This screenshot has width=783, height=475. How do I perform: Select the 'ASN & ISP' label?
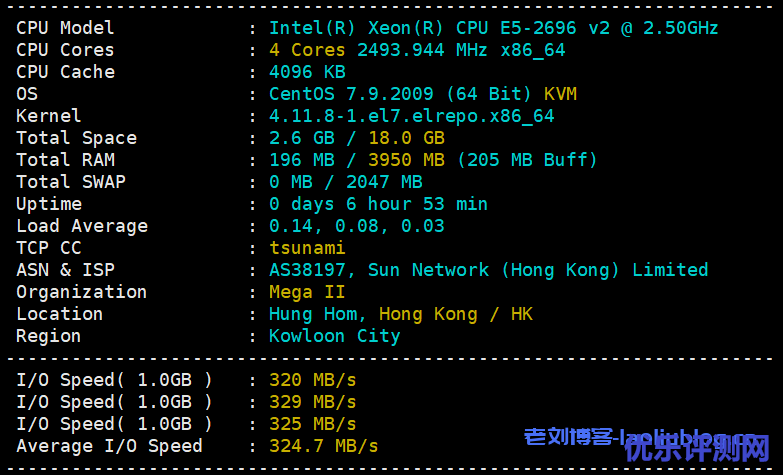(65, 270)
